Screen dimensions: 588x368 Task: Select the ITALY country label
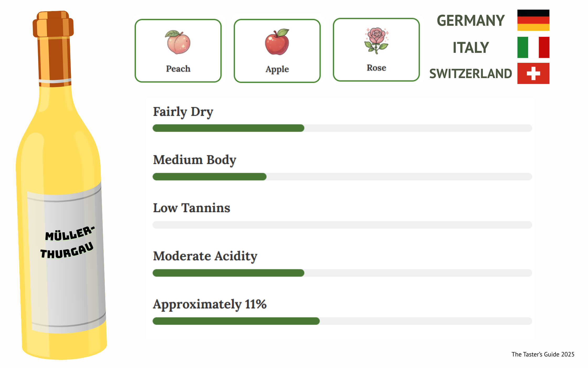click(x=471, y=48)
